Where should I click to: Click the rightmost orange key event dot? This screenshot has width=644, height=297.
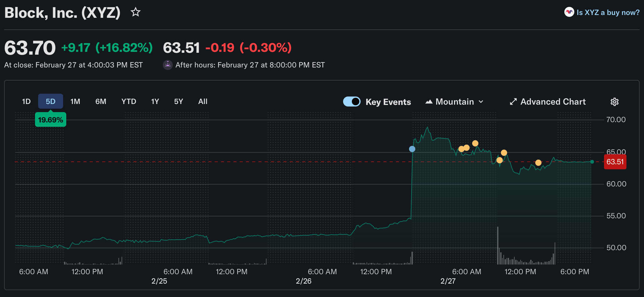[538, 163]
